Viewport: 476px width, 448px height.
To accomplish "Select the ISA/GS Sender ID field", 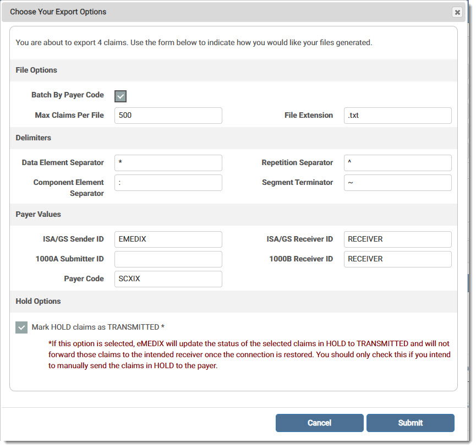I will [x=168, y=239].
